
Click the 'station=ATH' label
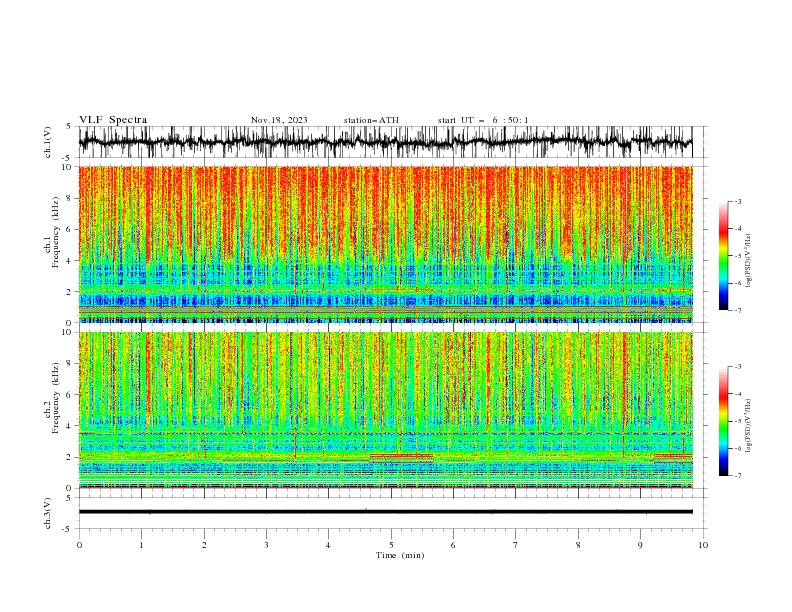point(371,120)
